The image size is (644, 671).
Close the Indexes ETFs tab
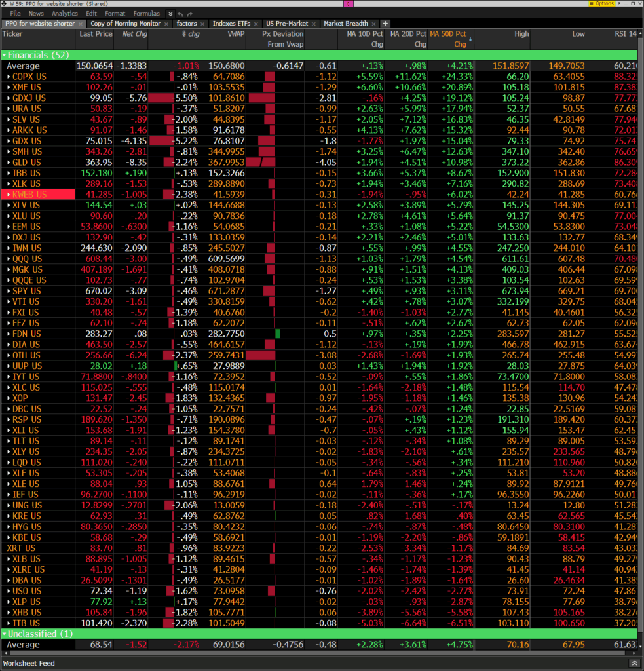point(256,24)
